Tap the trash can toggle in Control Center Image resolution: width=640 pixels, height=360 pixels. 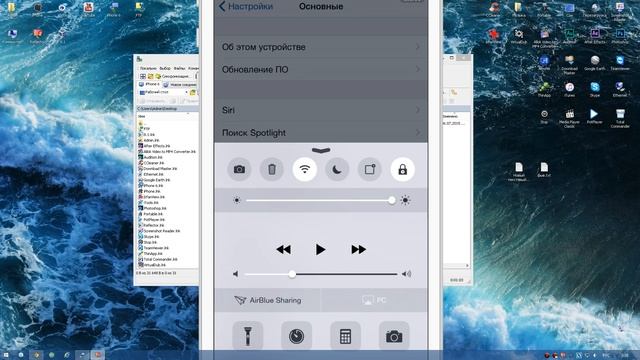pyautogui.click(x=272, y=169)
